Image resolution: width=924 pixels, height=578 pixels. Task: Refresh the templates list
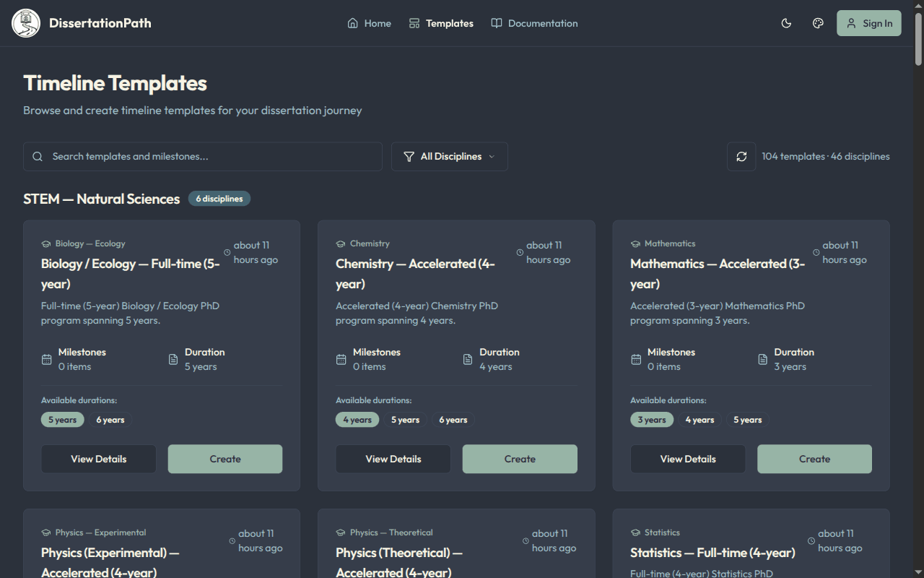pos(741,156)
